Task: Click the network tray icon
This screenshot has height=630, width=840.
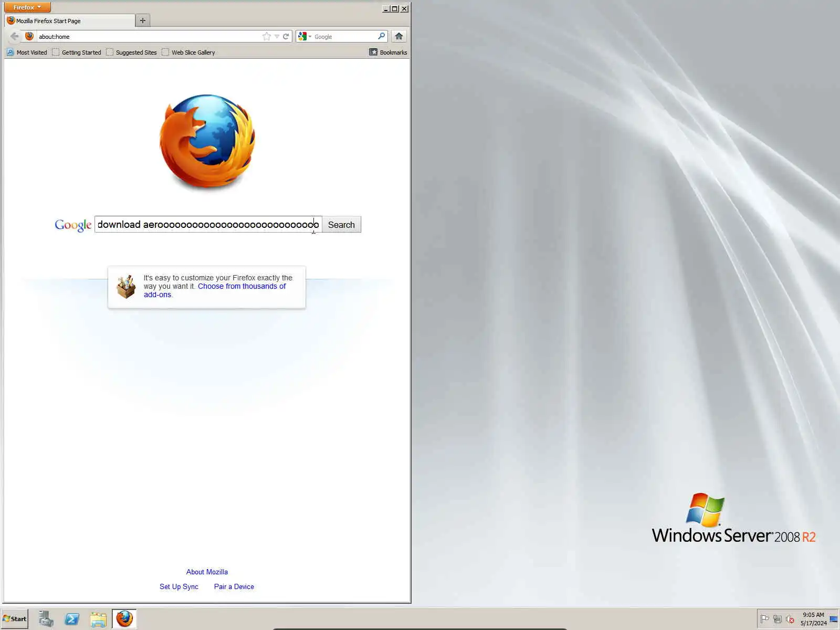Action: pos(778,619)
